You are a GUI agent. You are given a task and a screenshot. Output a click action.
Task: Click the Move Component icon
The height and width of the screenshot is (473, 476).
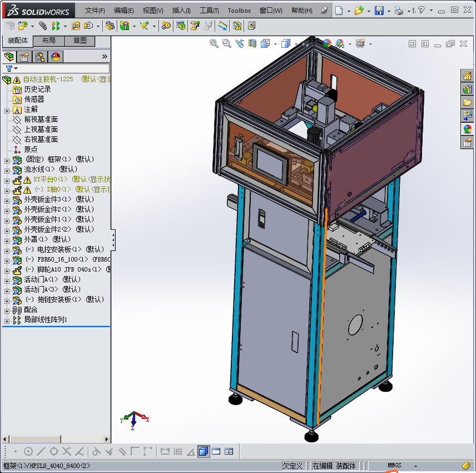coord(88,26)
